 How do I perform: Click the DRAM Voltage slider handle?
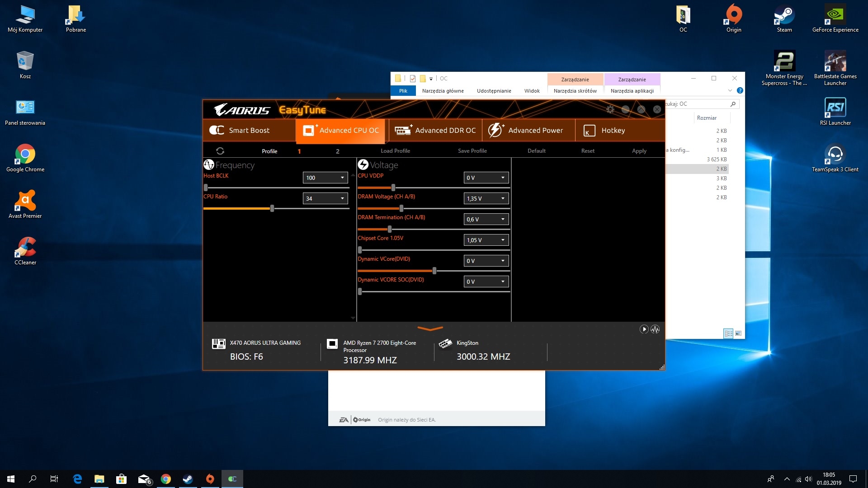(401, 208)
